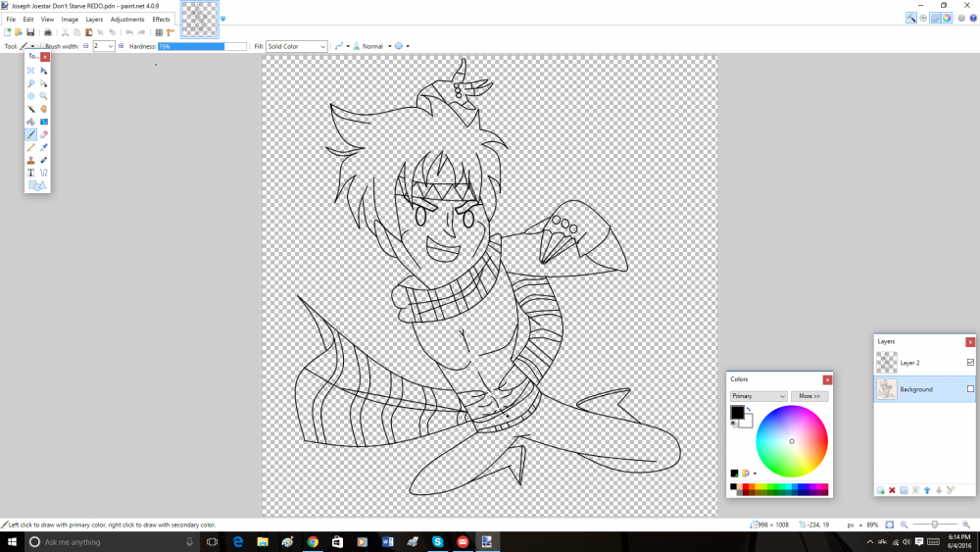980x552 pixels.
Task: Open the Edit menu
Action: pos(28,20)
